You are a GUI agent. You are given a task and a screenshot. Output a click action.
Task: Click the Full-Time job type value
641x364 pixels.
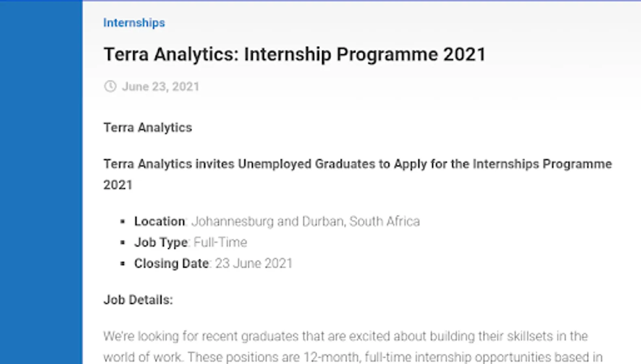[221, 243]
